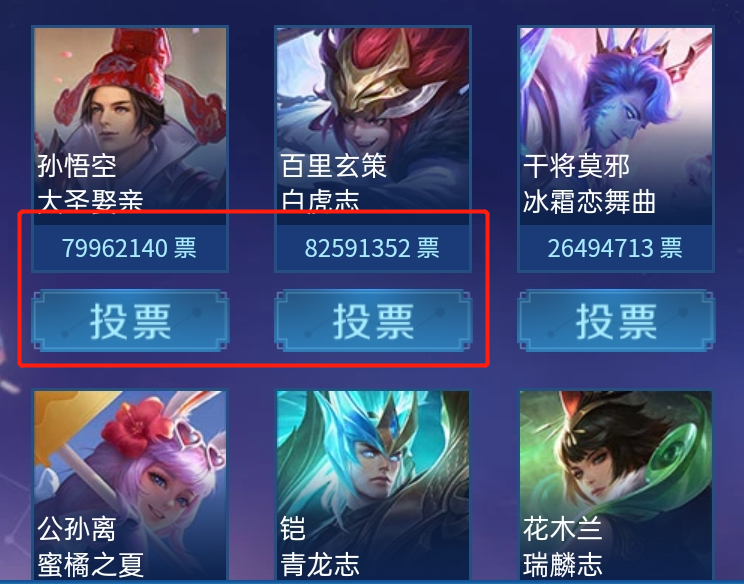744x584 pixels.
Task: Click the 26494713 票 vote count
Action: click(615, 248)
